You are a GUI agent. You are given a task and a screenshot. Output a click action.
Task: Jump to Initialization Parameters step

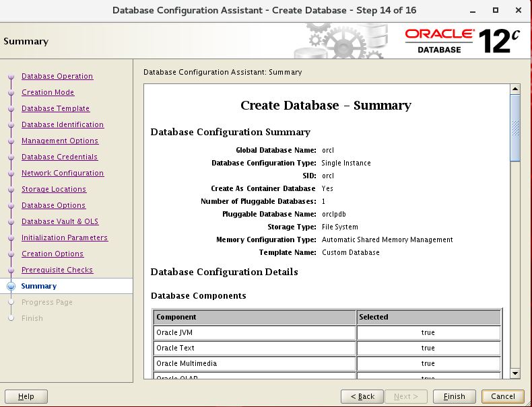pyautogui.click(x=65, y=237)
